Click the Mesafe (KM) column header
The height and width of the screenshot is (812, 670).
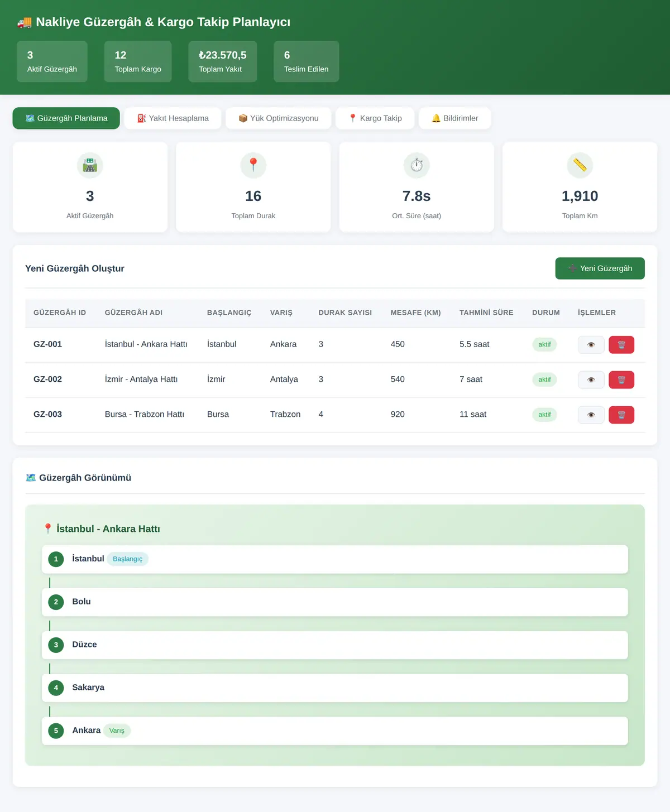(x=416, y=313)
